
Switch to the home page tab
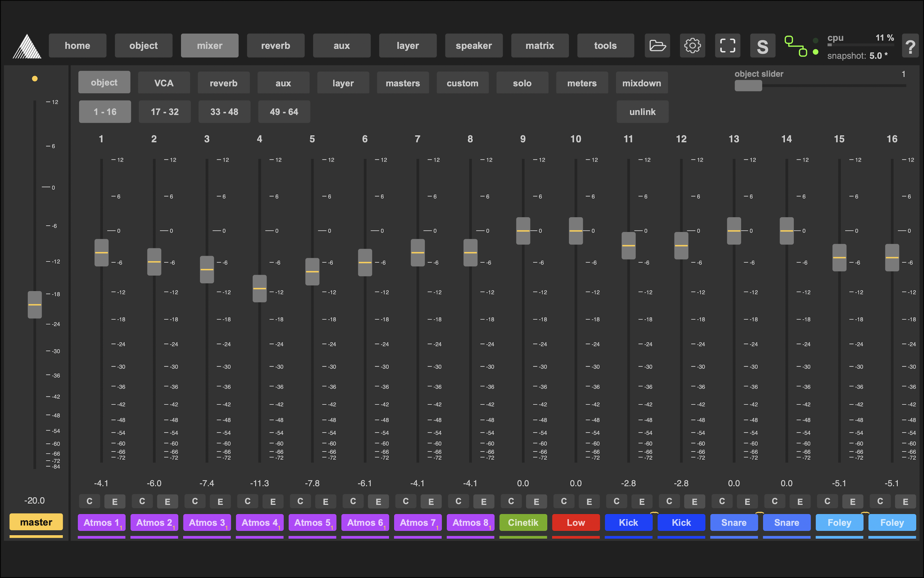click(x=78, y=46)
